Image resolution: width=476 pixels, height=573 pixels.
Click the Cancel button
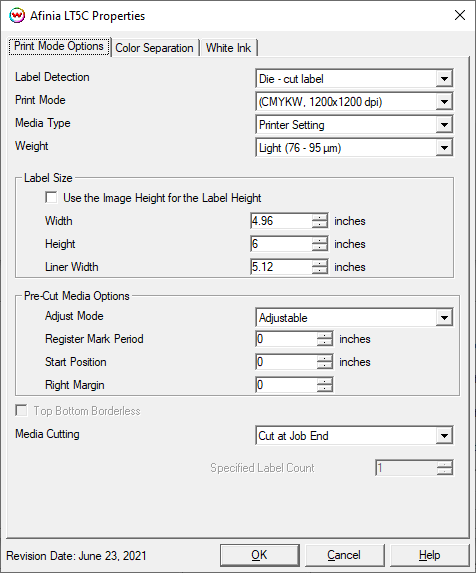point(344,555)
